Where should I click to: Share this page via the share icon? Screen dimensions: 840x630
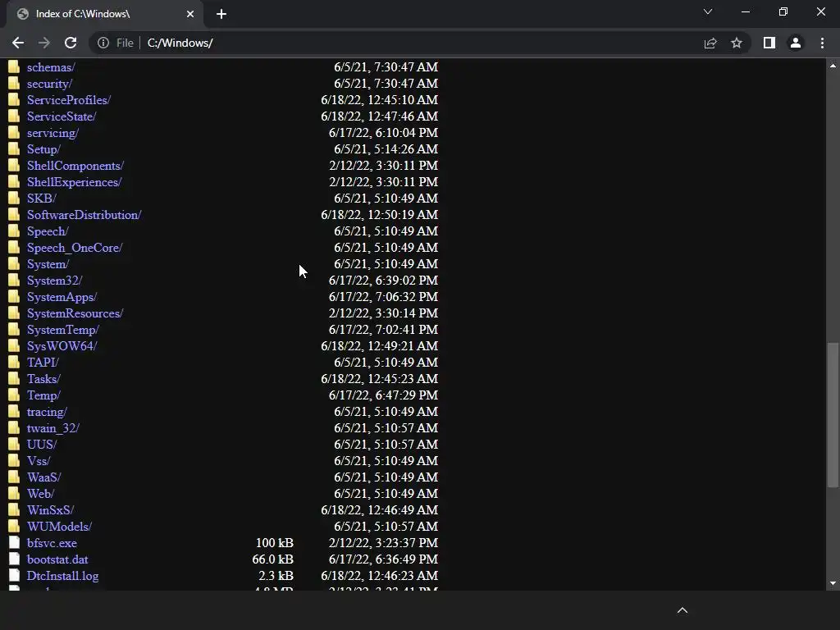tap(710, 43)
